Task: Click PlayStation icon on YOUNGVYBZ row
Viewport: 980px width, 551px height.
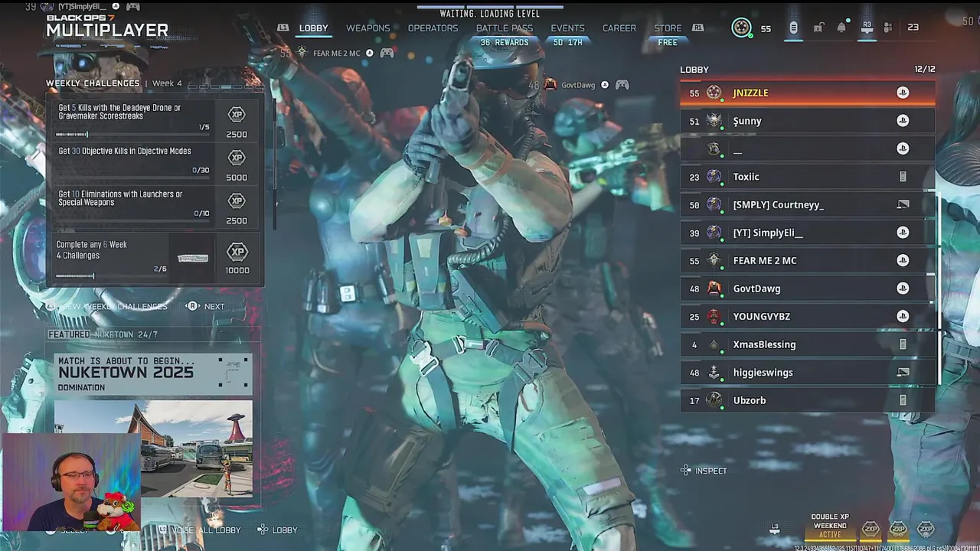Action: pyautogui.click(x=903, y=316)
